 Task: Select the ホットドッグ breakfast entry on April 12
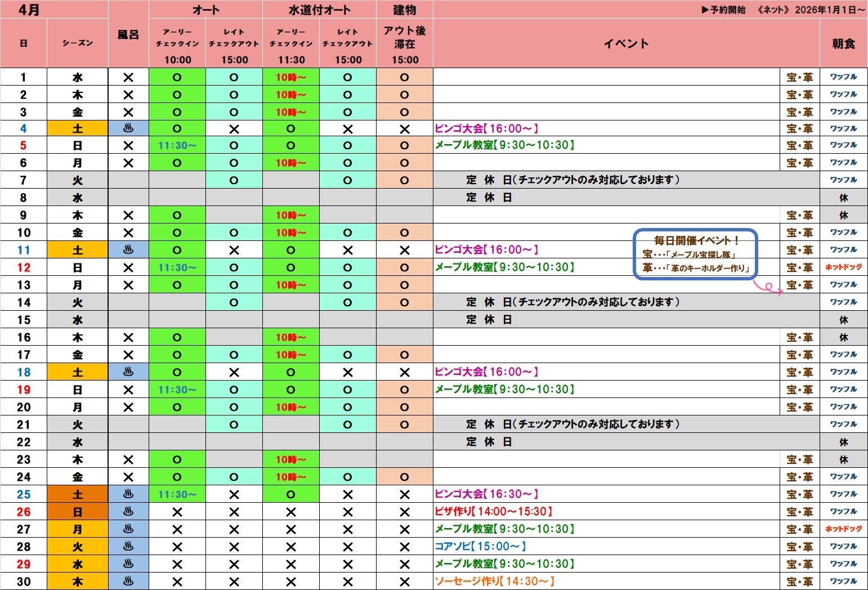(x=843, y=267)
